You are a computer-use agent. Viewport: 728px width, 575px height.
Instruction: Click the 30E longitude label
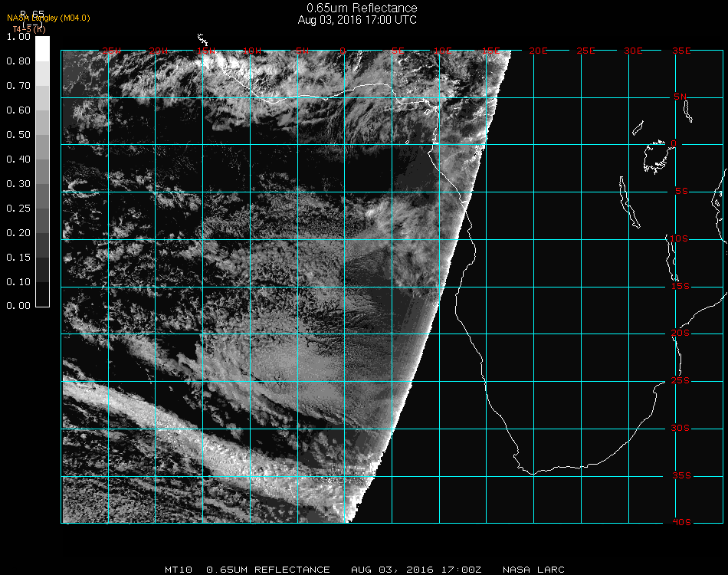click(633, 51)
